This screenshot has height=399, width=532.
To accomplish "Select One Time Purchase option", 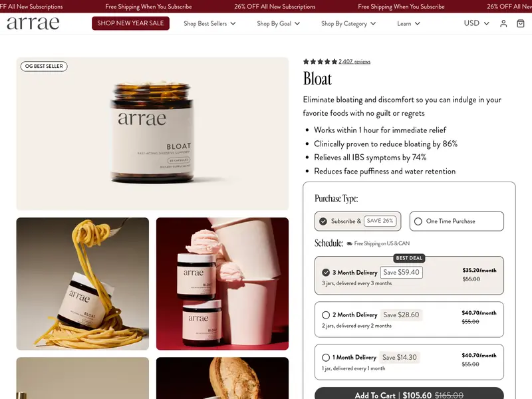I will click(457, 221).
